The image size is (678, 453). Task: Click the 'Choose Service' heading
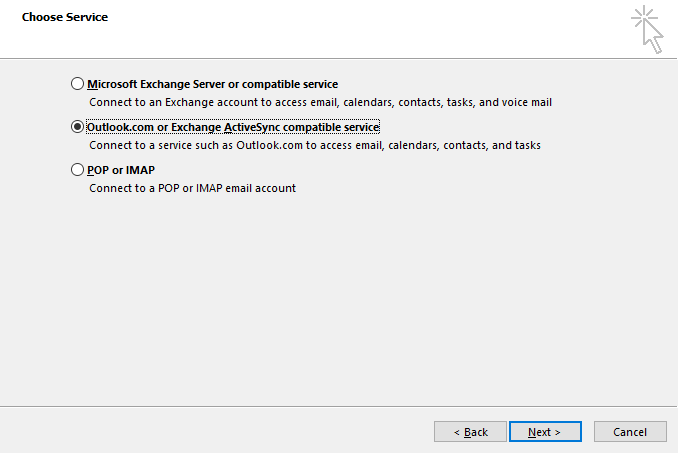(65, 17)
